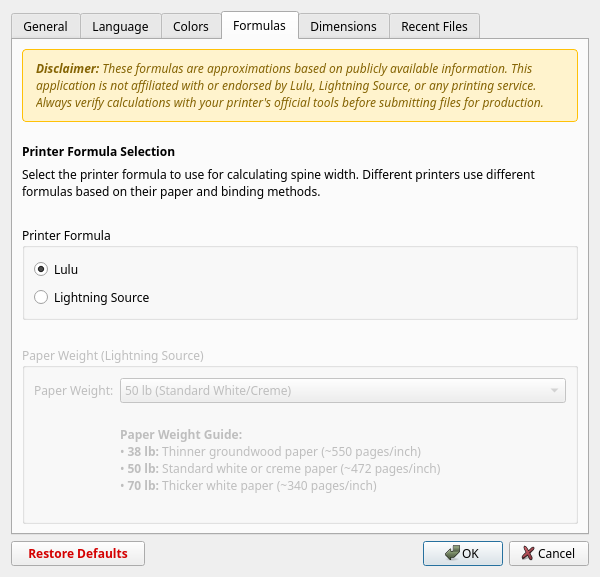The height and width of the screenshot is (577, 600).
Task: Confirm settings with the OK button
Action: click(462, 553)
